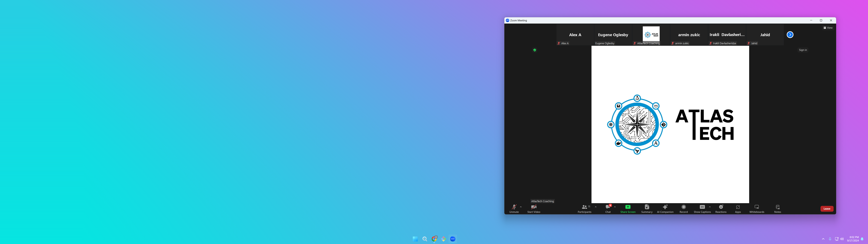Expand the caret beside Show Captions

point(710,207)
